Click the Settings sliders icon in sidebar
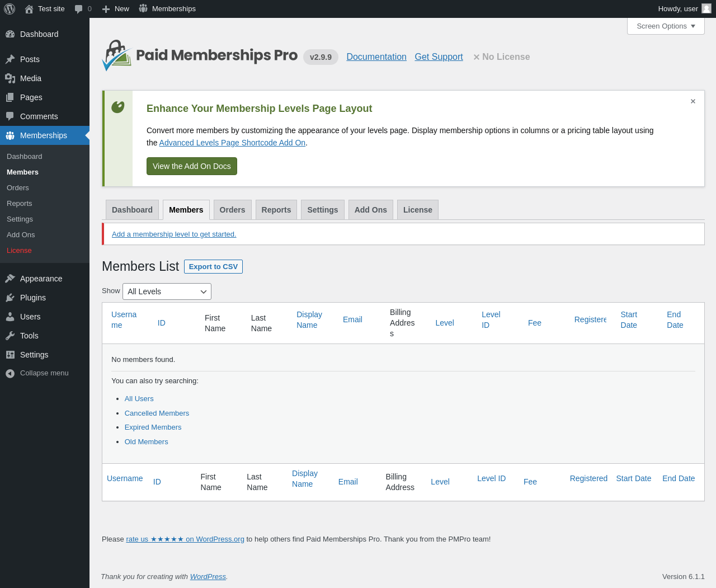716x588 pixels. (x=10, y=355)
